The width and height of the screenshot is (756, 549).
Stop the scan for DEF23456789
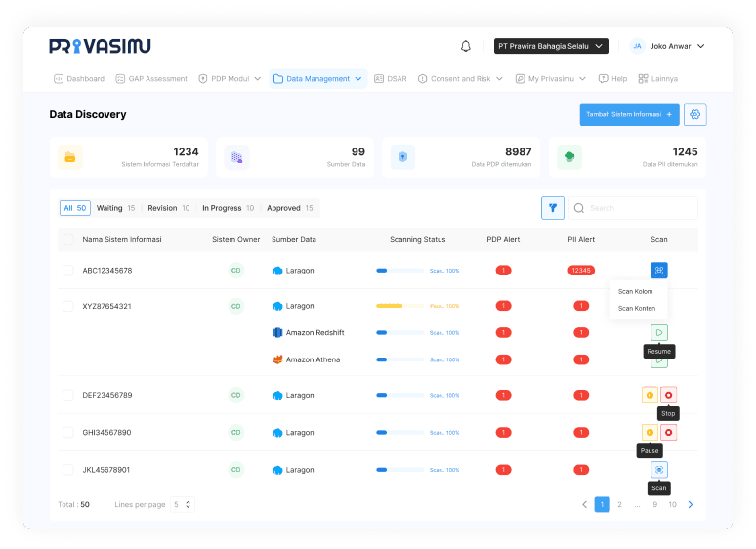coord(668,395)
